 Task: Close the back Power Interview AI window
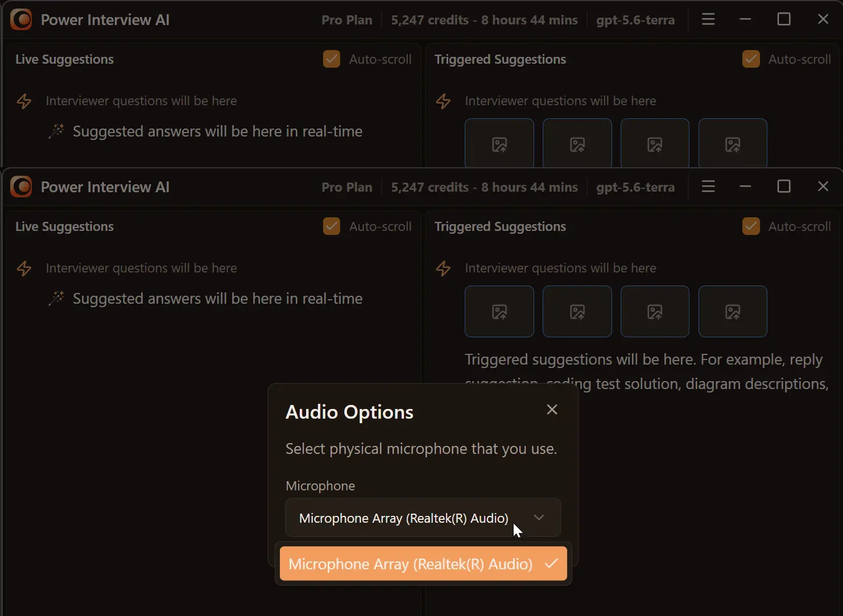tap(823, 19)
